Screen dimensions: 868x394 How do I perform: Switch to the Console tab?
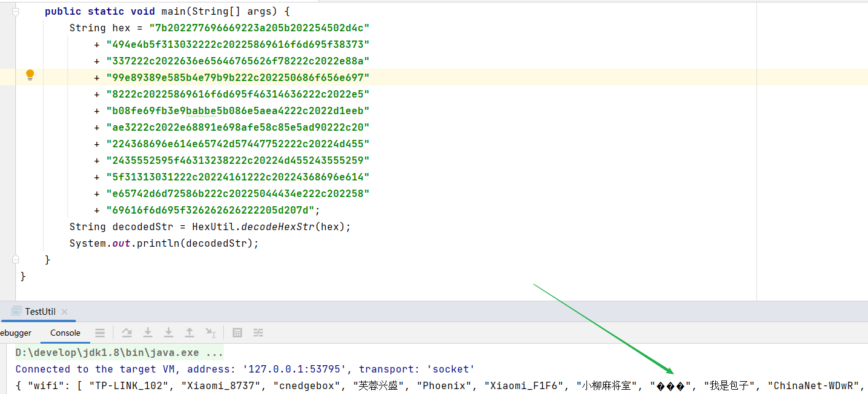point(64,333)
